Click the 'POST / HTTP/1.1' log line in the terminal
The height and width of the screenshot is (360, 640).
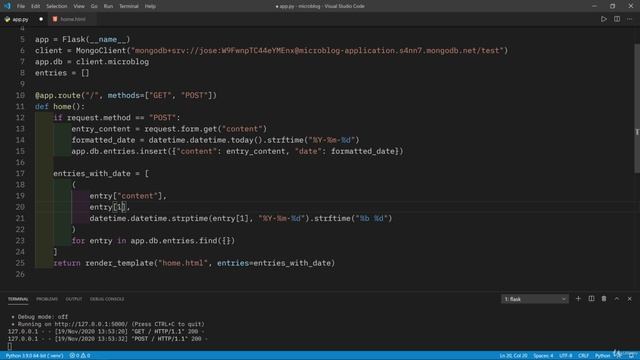coord(108,339)
